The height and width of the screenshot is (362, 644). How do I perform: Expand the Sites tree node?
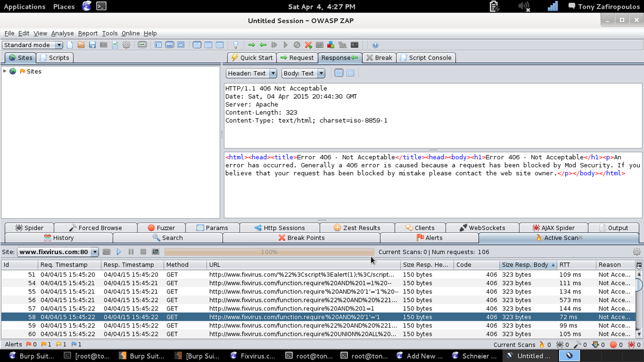tap(5, 71)
